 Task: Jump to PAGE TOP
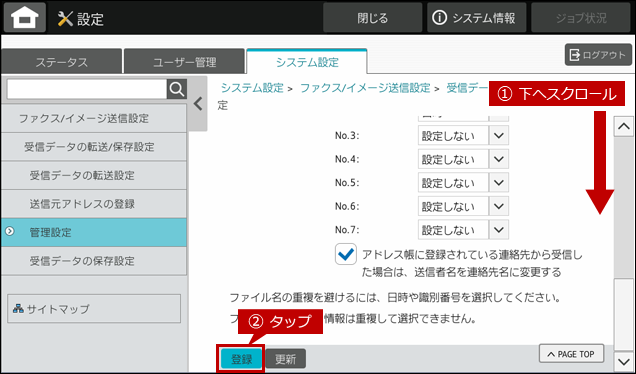pyautogui.click(x=571, y=354)
